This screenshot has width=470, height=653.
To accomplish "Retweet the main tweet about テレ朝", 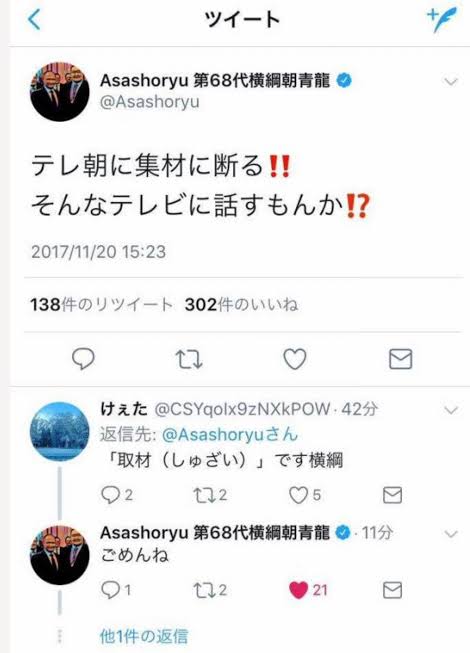I will [x=189, y=359].
